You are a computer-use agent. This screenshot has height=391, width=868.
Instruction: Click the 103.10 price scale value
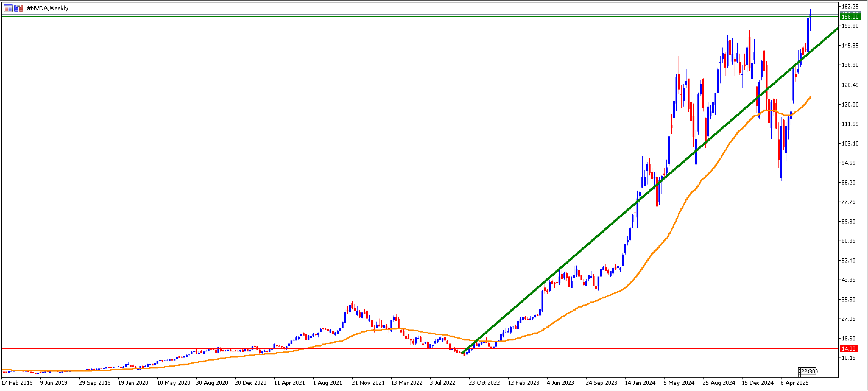(x=850, y=143)
